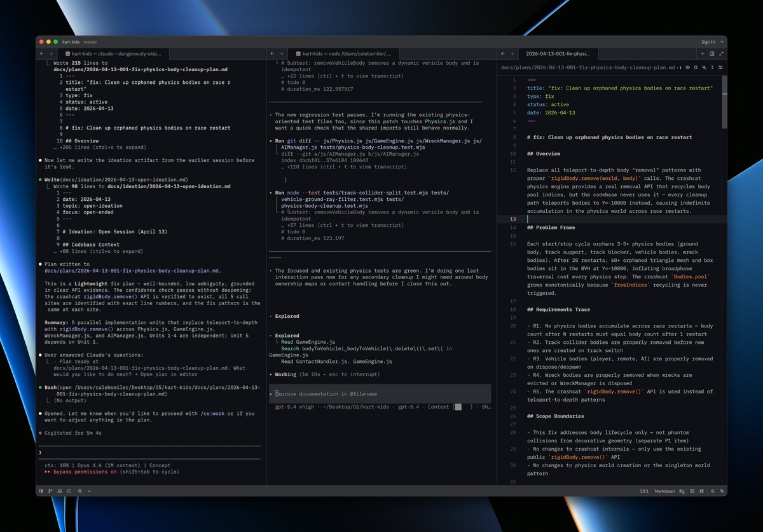Click line 8 heading '# fix: Clean up orphaned physics bodies on race restart'

tap(610, 137)
